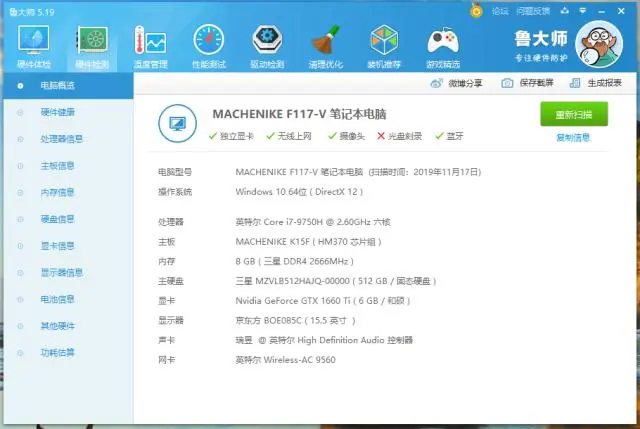Click the camera icon beside 保存截屏
640x429 pixels.
pyautogui.click(x=507, y=83)
